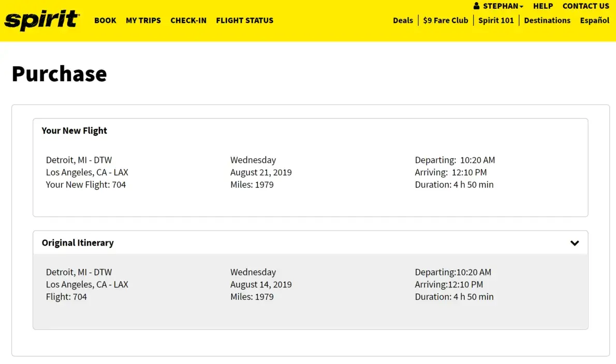The width and height of the screenshot is (616, 364).
Task: Click "Departing: 10:20 AM" in new flight
Action: point(455,160)
